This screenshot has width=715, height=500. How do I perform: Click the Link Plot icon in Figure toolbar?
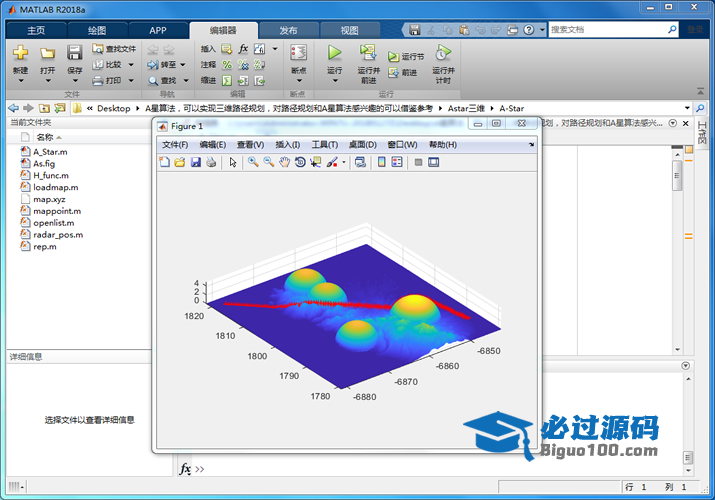coord(360,162)
